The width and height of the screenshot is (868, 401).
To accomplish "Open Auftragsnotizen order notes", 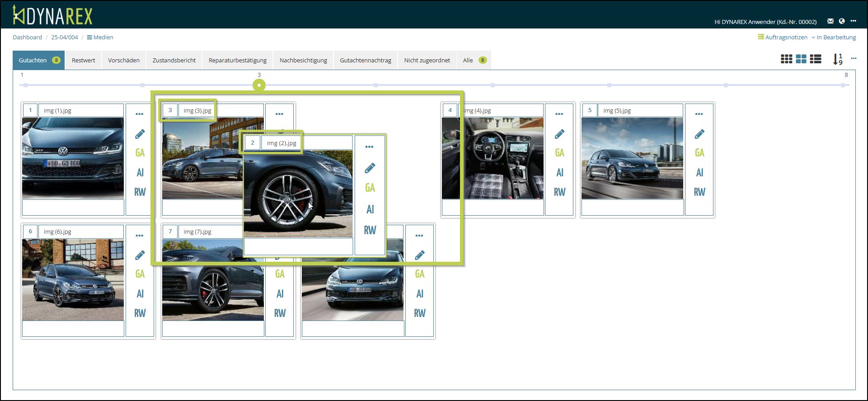I will tap(783, 37).
